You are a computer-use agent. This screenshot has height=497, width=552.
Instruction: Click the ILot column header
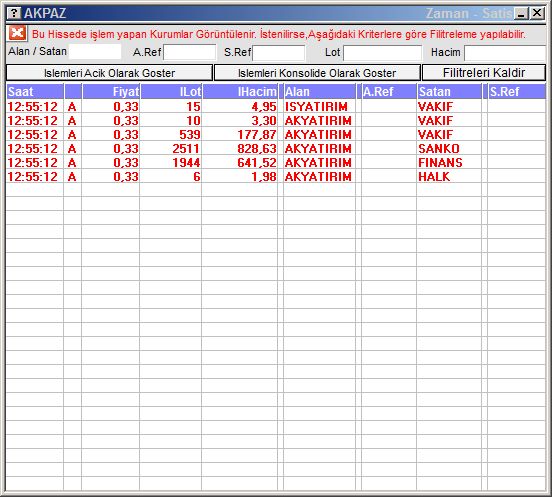pyautogui.click(x=171, y=92)
